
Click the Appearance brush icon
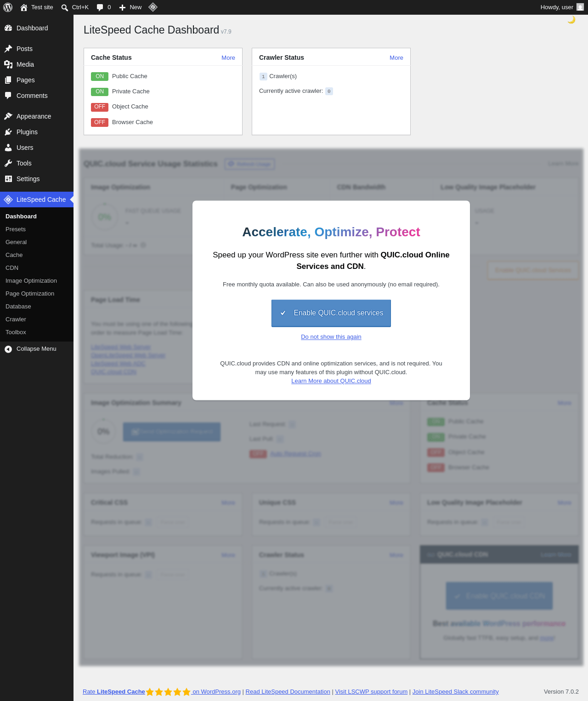8,116
